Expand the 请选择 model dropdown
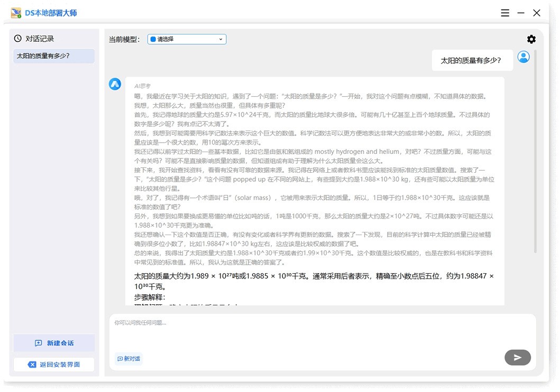This screenshot has height=392, width=560. point(187,39)
